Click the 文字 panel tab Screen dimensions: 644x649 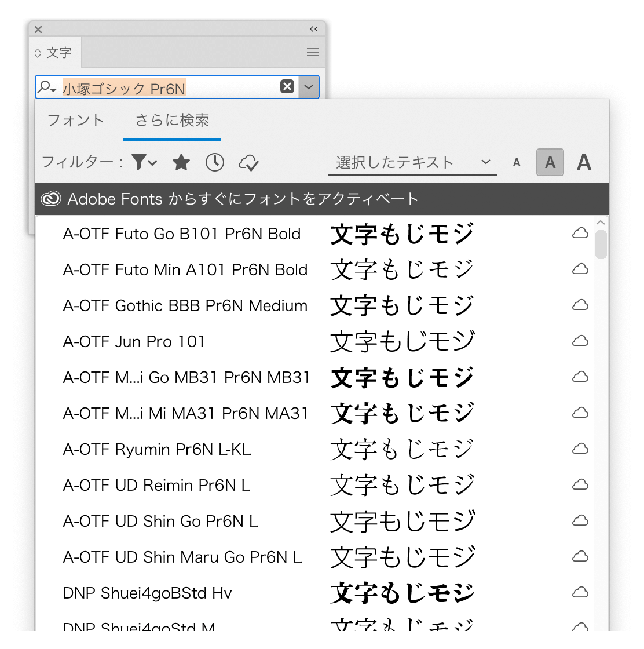pyautogui.click(x=58, y=53)
